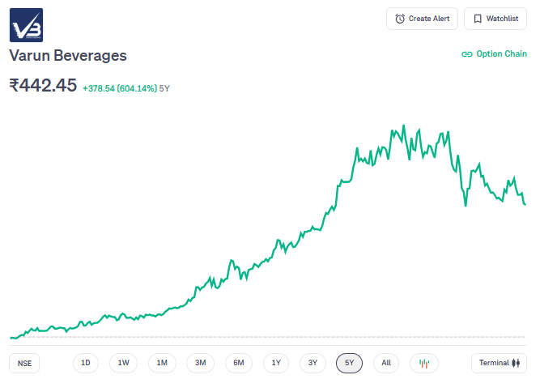Click the +378.54 (604.14%) gain text
Screen dimensions: 540x392
[x=120, y=87]
